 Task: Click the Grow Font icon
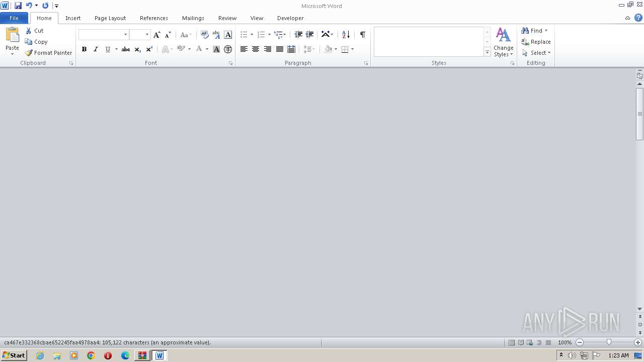157,35
